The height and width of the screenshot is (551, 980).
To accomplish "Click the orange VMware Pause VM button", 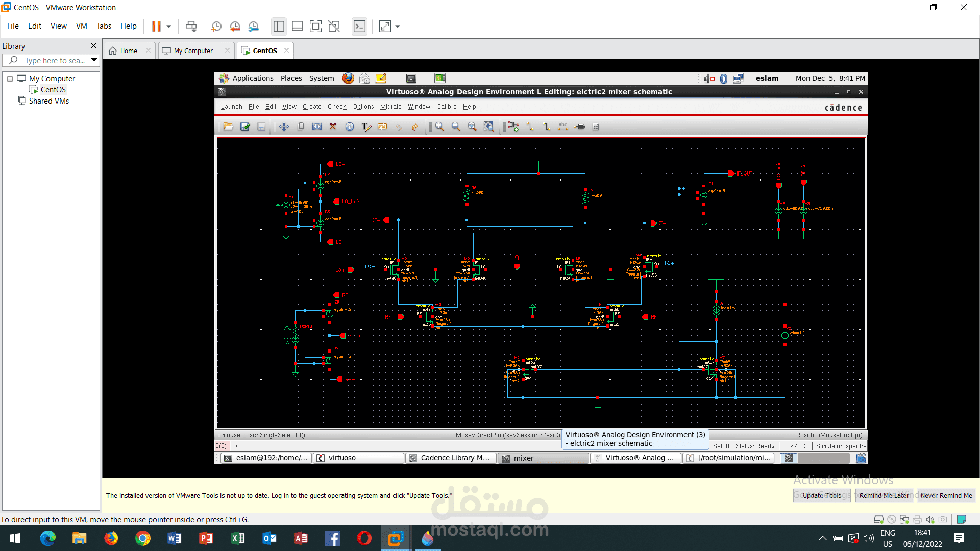I will click(x=156, y=26).
